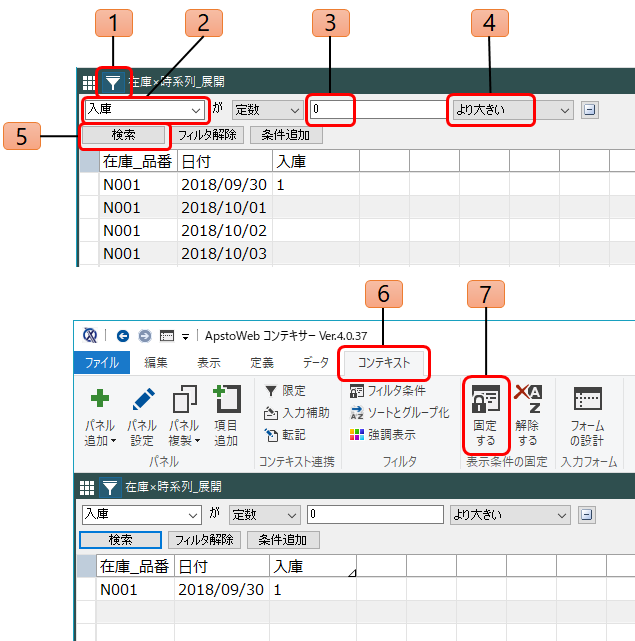Click the remove condition minus button in upper panel
This screenshot has width=635, height=641.
pyautogui.click(x=590, y=110)
